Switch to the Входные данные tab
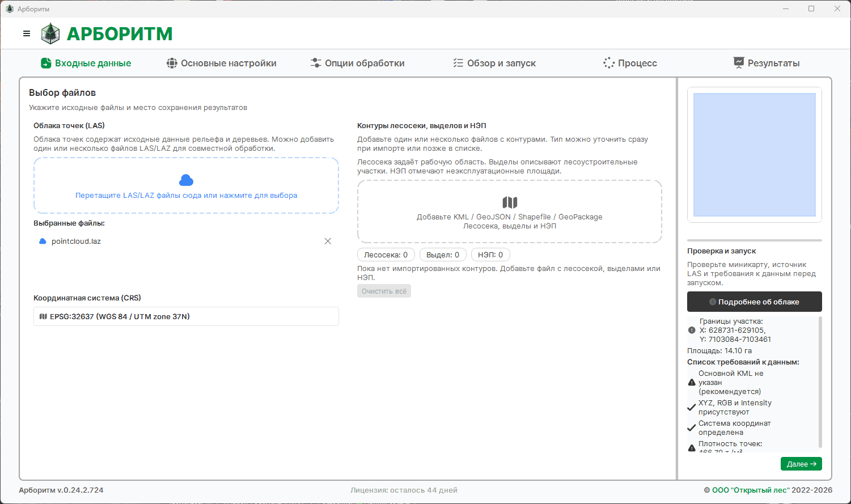The width and height of the screenshot is (851, 504). click(x=86, y=63)
